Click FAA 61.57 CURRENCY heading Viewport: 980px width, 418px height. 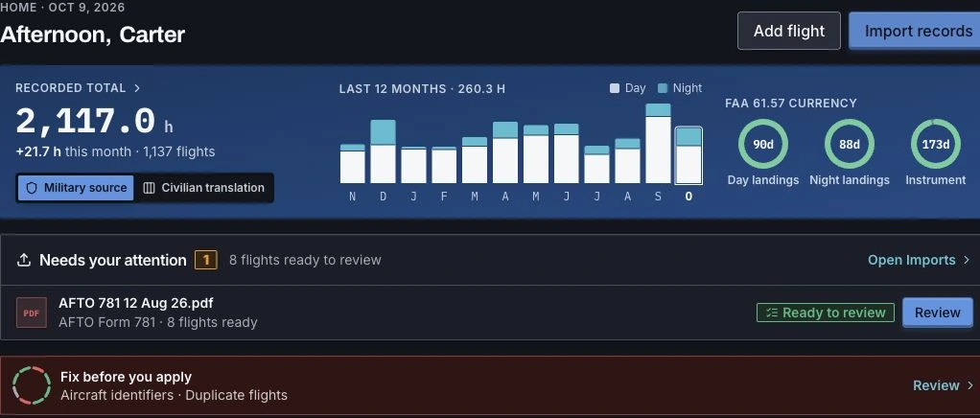point(791,104)
